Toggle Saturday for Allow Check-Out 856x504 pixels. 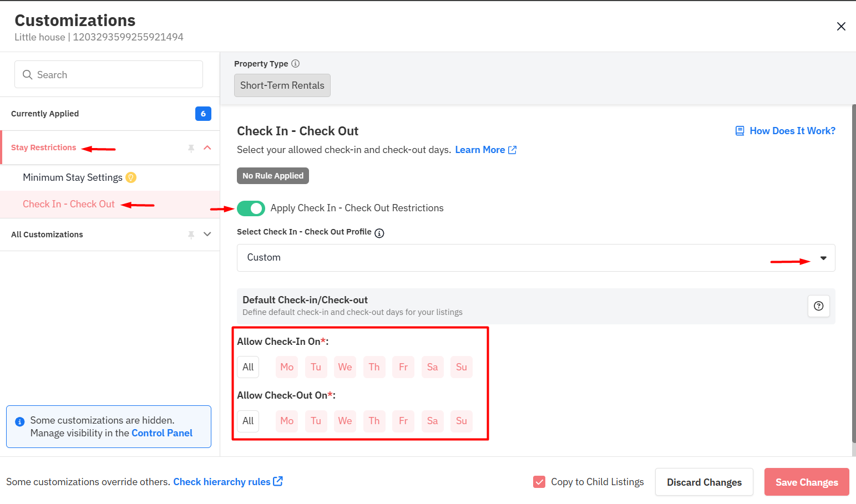tap(433, 421)
